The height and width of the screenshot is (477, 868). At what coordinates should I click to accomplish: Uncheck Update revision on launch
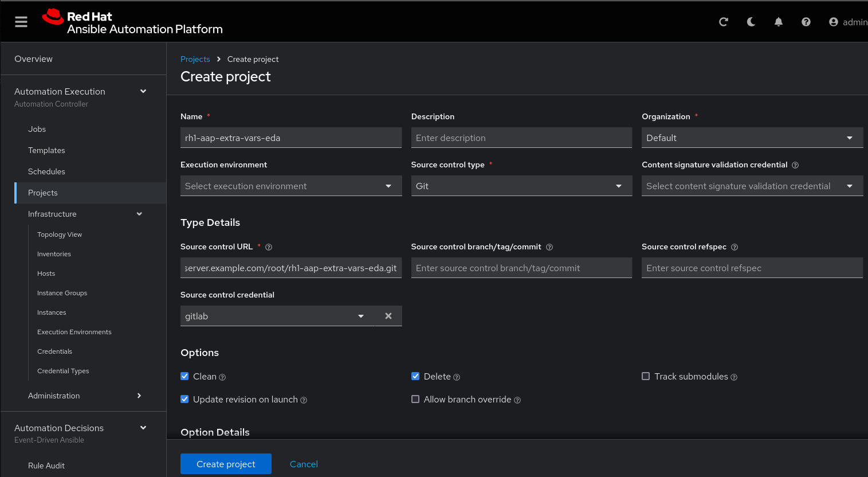tap(184, 399)
